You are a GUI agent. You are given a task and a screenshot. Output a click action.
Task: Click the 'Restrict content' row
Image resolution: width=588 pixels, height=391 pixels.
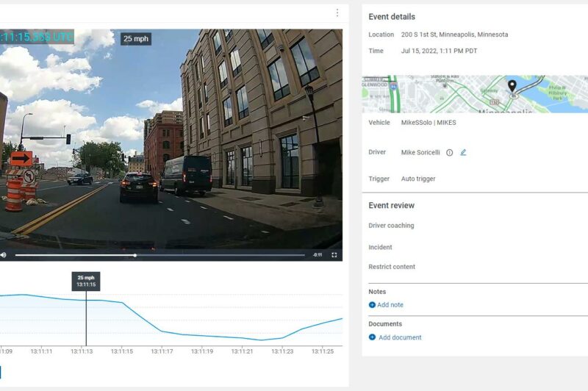click(x=392, y=267)
